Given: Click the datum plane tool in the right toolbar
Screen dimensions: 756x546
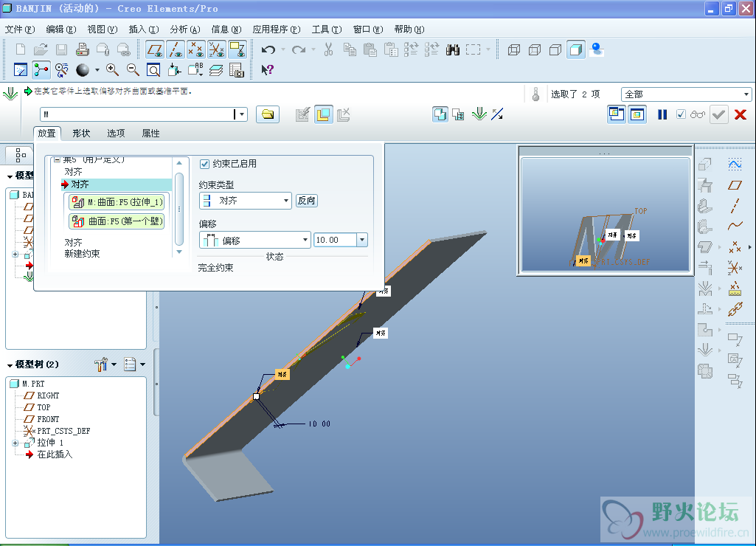Looking at the screenshot, I should (x=735, y=185).
